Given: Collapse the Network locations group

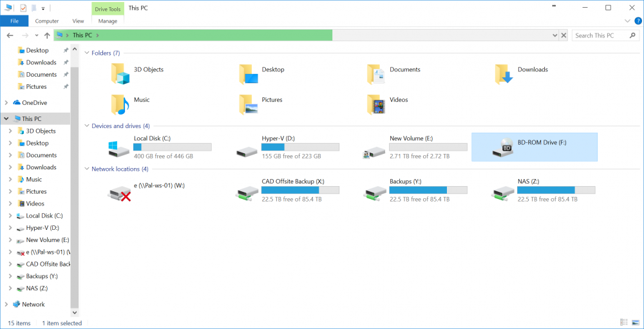Looking at the screenshot, I should click(x=87, y=169).
